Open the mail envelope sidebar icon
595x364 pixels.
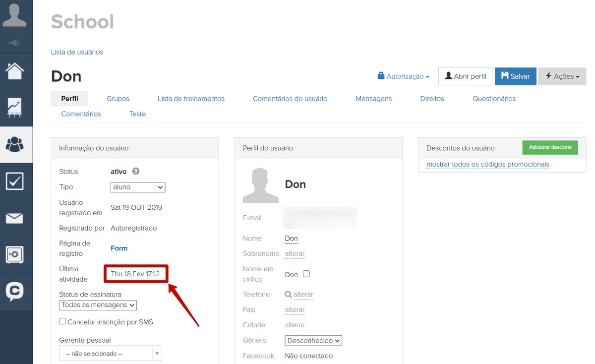point(15,218)
